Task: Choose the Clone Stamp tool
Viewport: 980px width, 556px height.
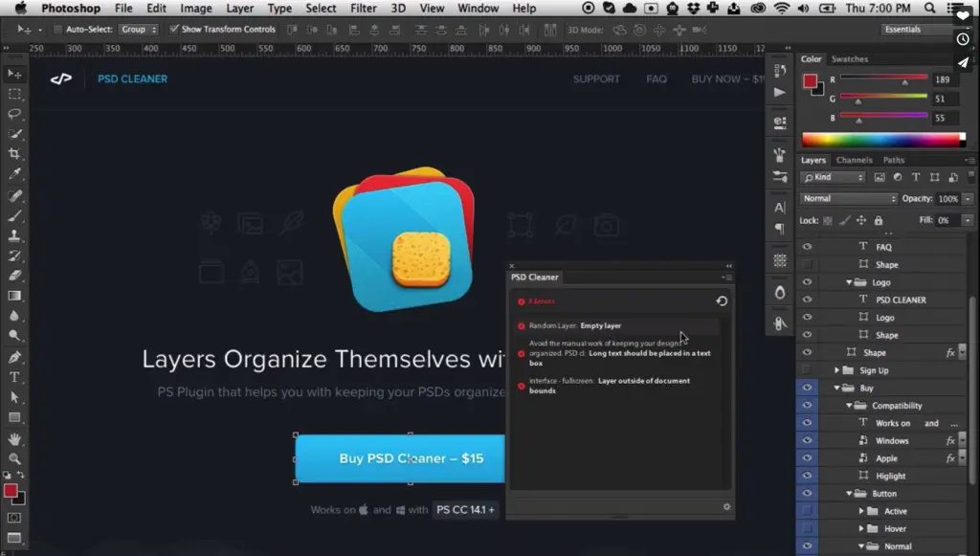Action: click(14, 236)
